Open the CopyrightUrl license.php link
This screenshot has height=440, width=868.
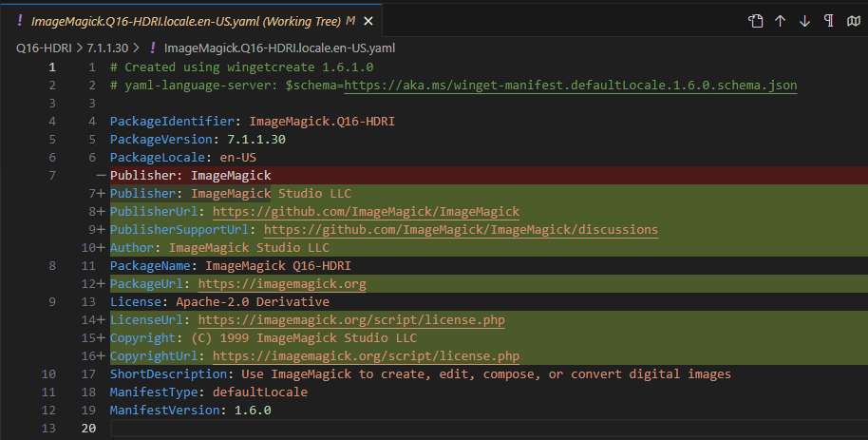[x=366, y=356]
